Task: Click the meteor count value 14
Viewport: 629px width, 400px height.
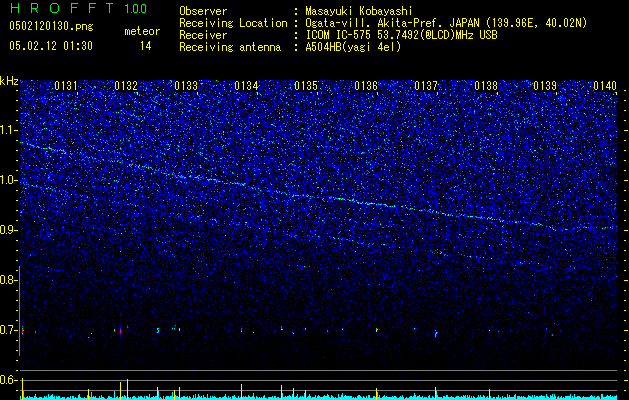Action: (146, 46)
